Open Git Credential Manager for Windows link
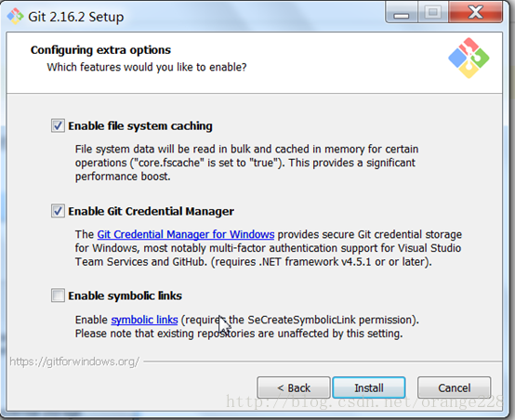This screenshot has height=420, width=515. (186, 234)
